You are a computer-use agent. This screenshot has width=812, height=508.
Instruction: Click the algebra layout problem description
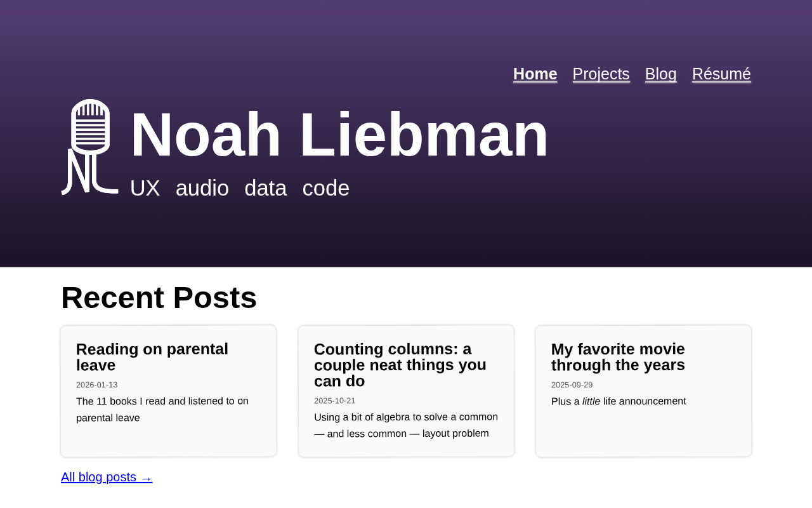point(406,425)
